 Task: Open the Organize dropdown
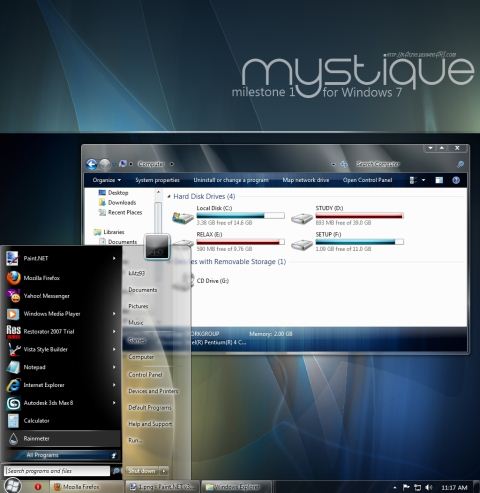[x=107, y=180]
